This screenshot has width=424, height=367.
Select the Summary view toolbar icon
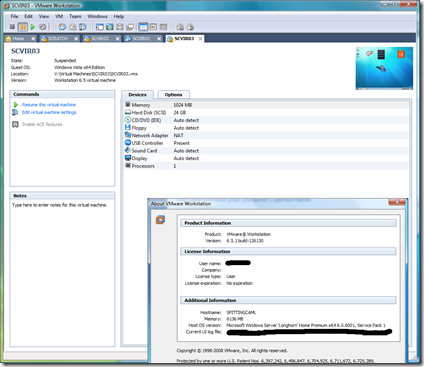tap(143, 27)
